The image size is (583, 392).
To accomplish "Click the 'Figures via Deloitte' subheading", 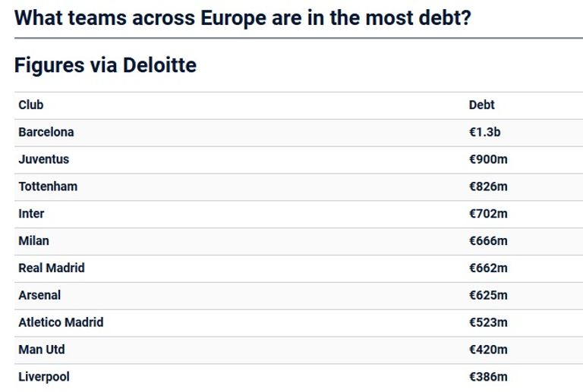I will coord(106,65).
